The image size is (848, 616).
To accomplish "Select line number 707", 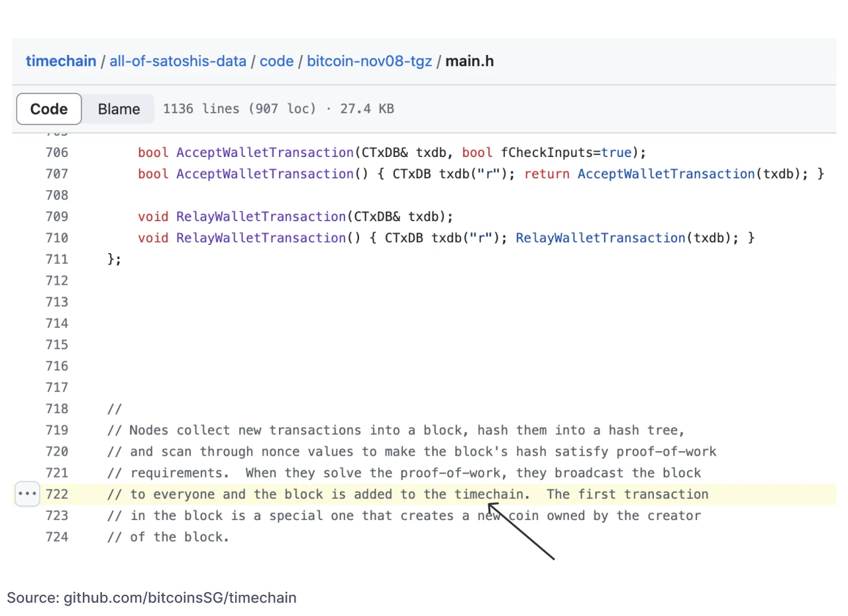I will tap(57, 174).
